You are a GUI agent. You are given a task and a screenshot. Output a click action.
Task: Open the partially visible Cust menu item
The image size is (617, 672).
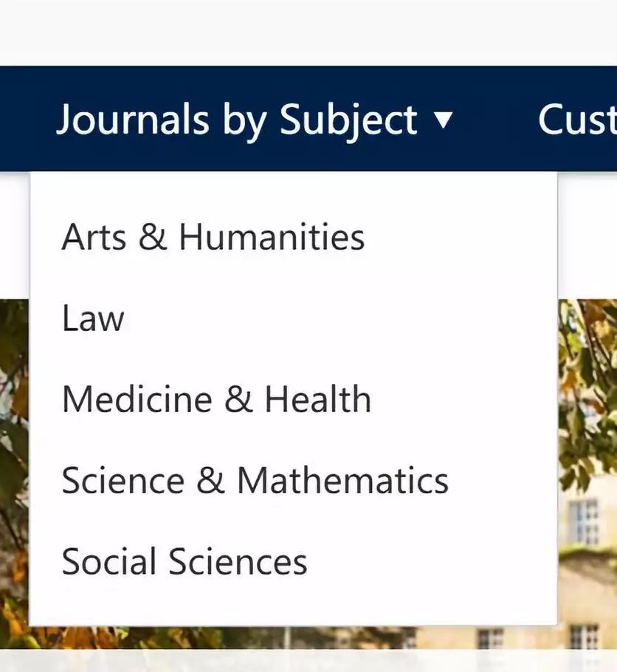(x=577, y=120)
